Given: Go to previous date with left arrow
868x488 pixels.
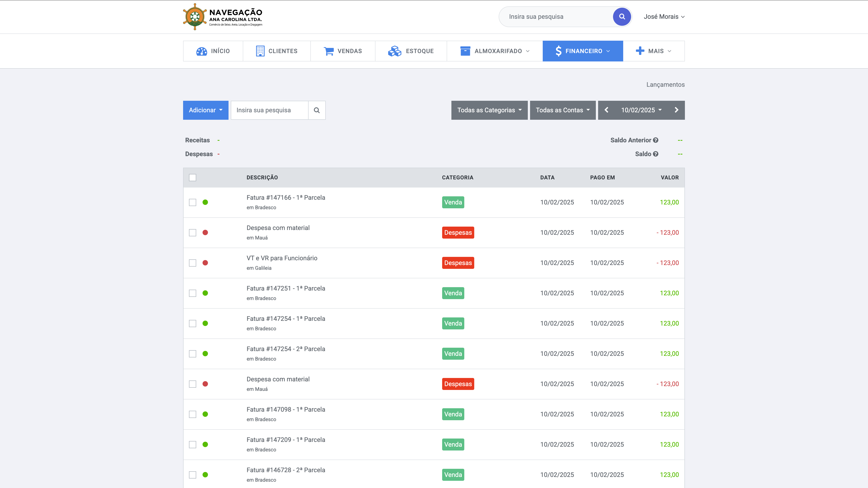Looking at the screenshot, I should pos(606,110).
